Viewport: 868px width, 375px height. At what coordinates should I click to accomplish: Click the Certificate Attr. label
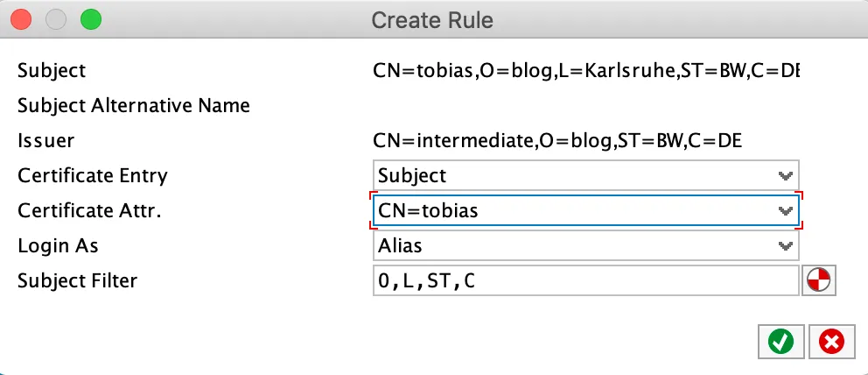[x=89, y=210]
